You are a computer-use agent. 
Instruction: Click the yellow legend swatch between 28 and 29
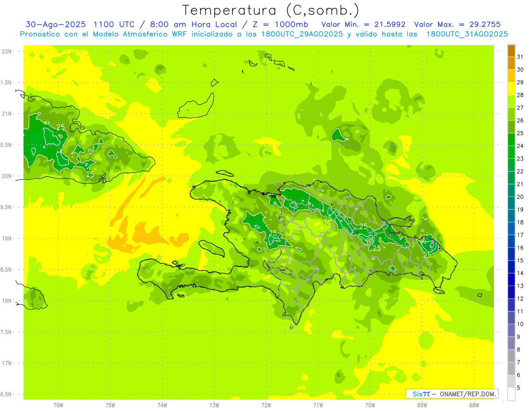(511, 89)
